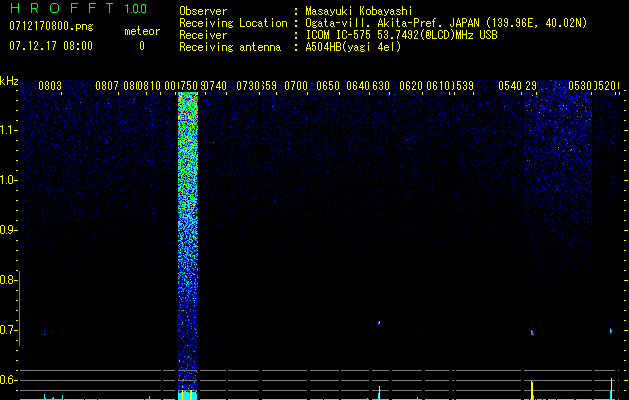Click the kHz axis unit label
Viewport: 629px width, 400px height.
click(9, 81)
